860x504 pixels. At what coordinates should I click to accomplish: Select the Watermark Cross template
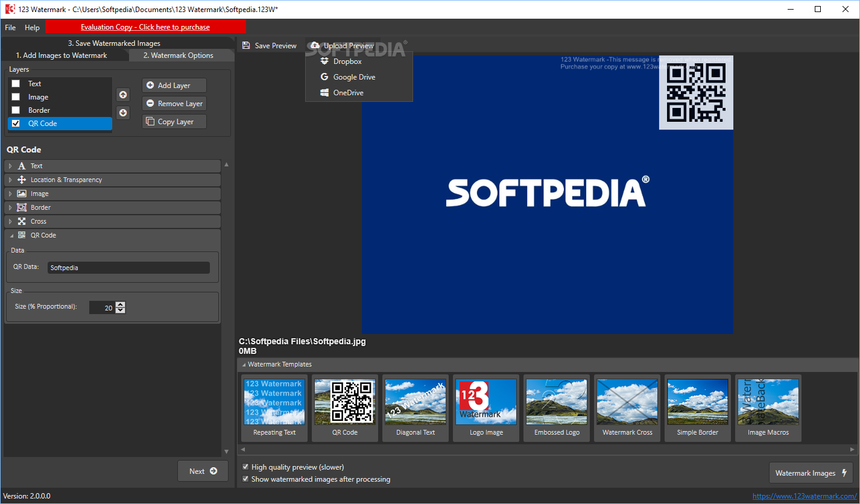627,408
